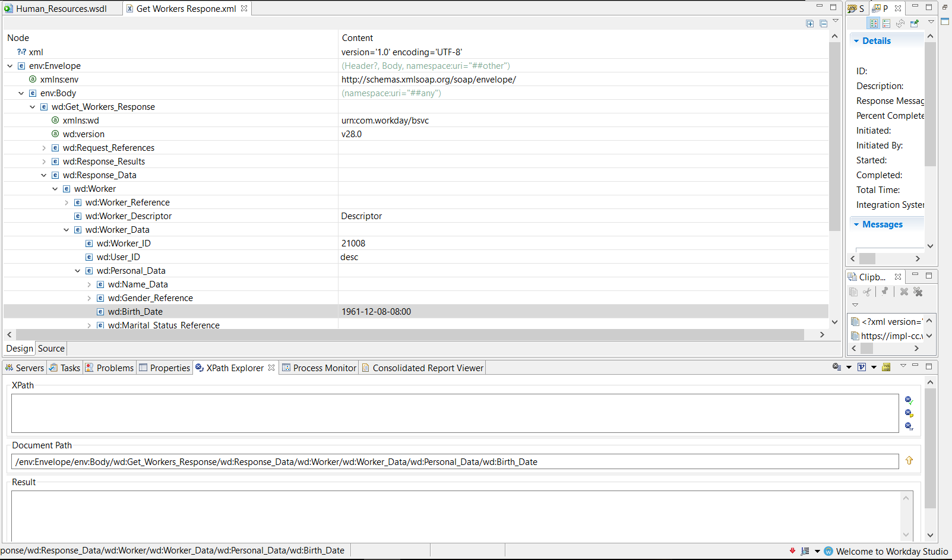This screenshot has height=560, width=952.
Task: Click the Collapse All icon above the XML tree
Action: (x=824, y=23)
